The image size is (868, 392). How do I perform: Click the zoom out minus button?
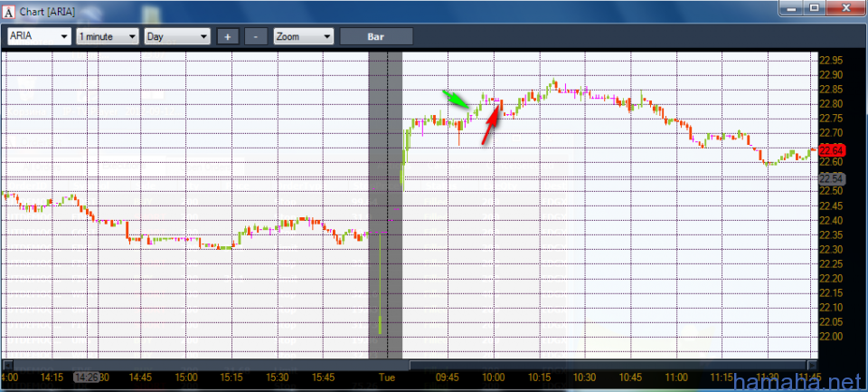[256, 36]
